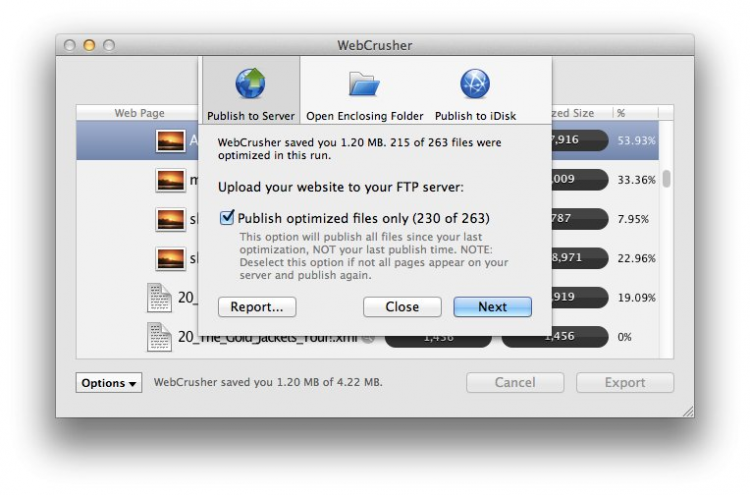Click the 0% value in last row

click(x=624, y=337)
